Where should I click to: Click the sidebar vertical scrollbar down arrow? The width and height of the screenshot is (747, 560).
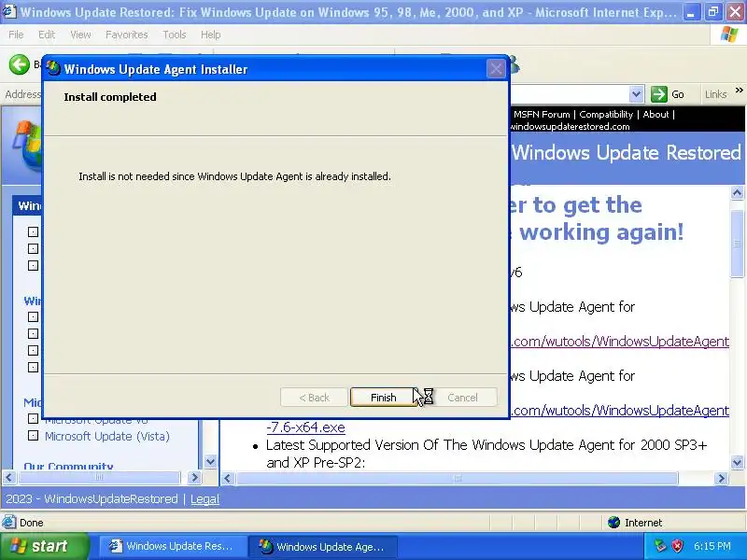(210, 461)
